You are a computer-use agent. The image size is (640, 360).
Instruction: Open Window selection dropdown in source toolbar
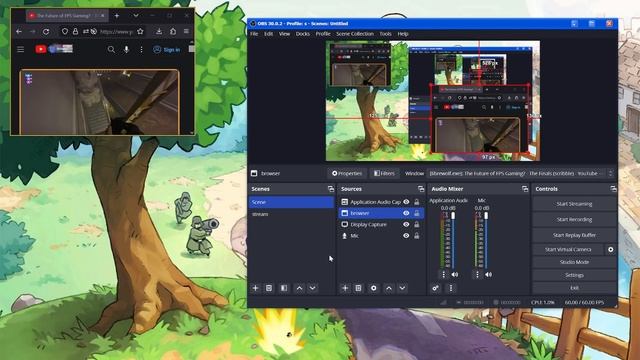[x=520, y=173]
